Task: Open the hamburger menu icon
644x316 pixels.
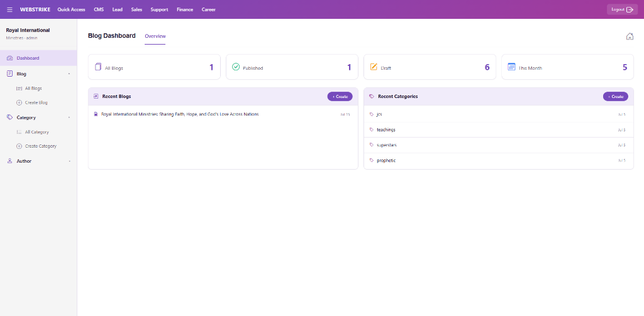Action: tap(10, 9)
